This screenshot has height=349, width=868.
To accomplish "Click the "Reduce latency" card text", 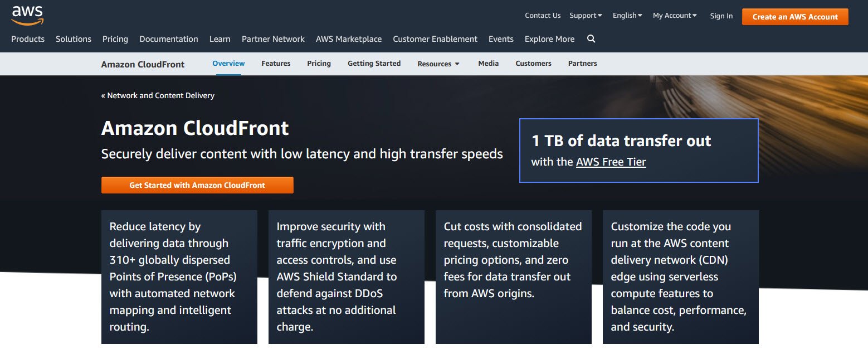I will [173, 277].
